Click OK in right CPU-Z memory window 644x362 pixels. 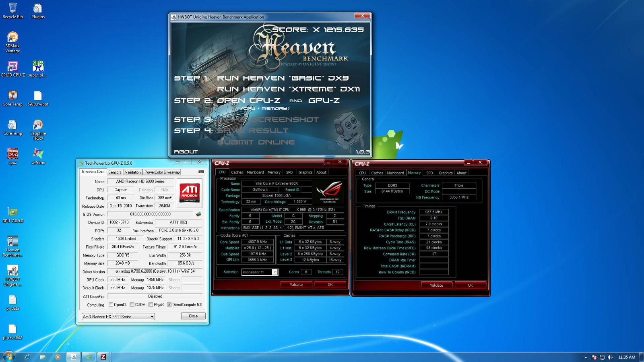470,285
